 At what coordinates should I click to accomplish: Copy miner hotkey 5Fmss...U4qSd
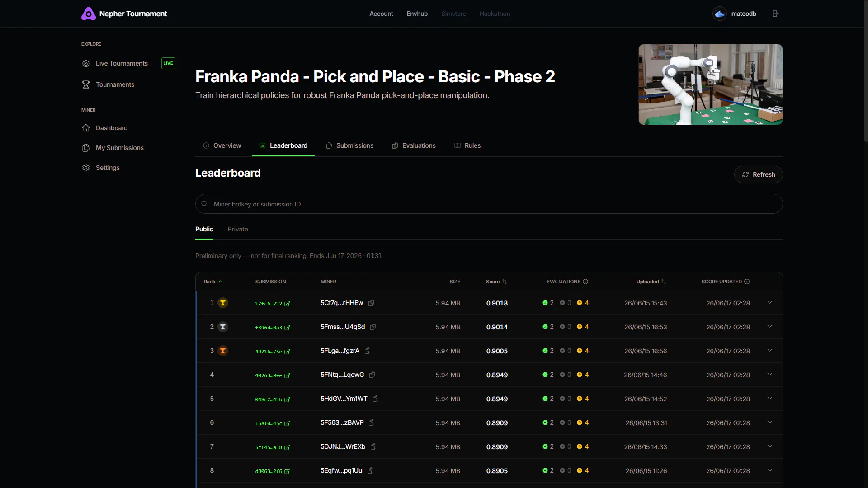point(373,327)
